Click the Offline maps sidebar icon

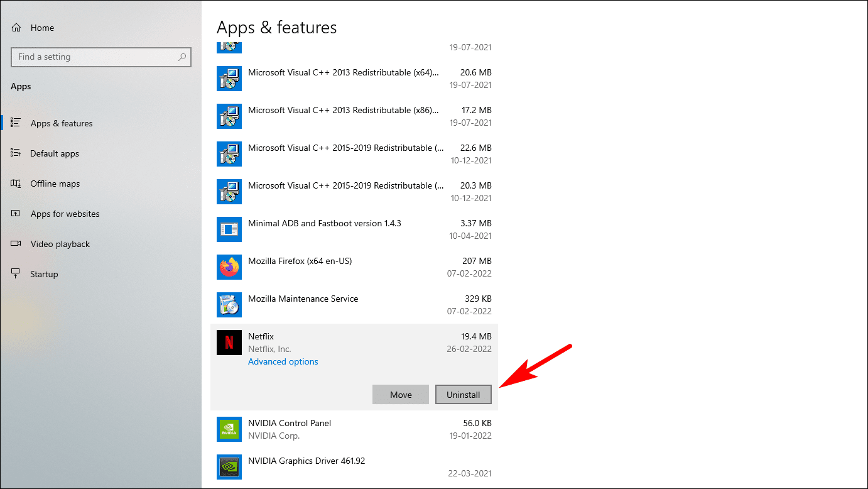click(x=16, y=184)
